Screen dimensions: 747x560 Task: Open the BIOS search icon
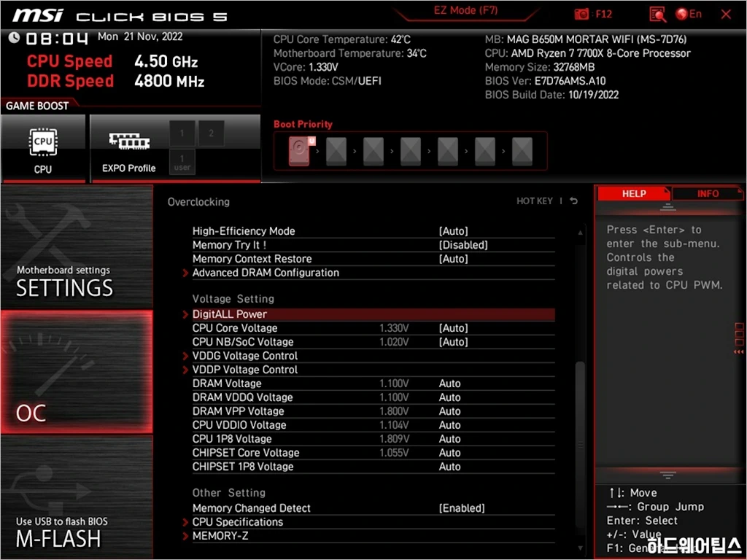pos(658,15)
